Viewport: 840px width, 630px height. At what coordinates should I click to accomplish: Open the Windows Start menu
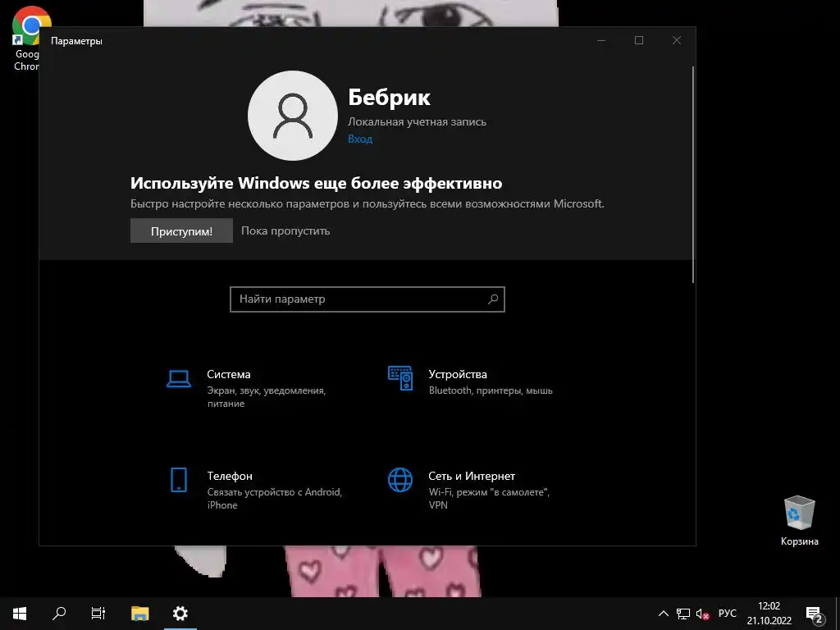[x=20, y=614]
